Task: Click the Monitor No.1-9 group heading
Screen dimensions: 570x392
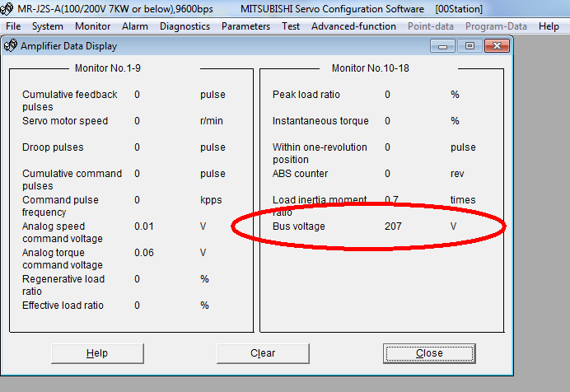Action: tap(108, 68)
